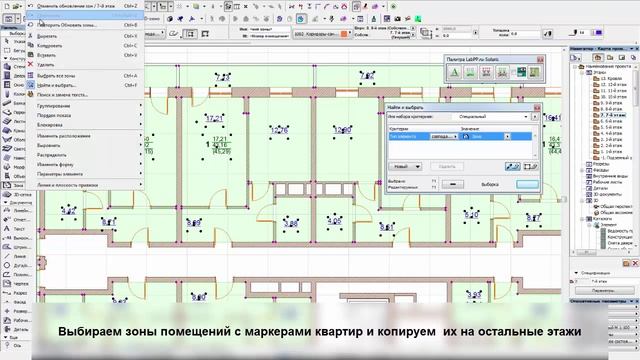Choose Найти и выбрать... menu item

click(x=85, y=85)
